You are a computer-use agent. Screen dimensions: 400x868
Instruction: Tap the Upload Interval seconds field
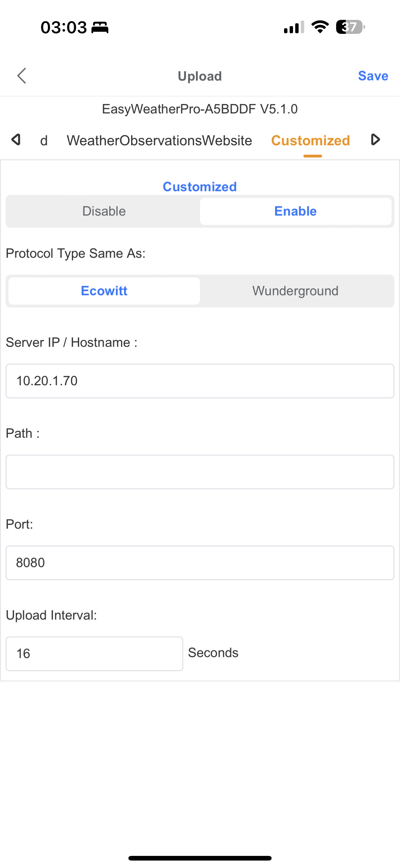(x=94, y=654)
